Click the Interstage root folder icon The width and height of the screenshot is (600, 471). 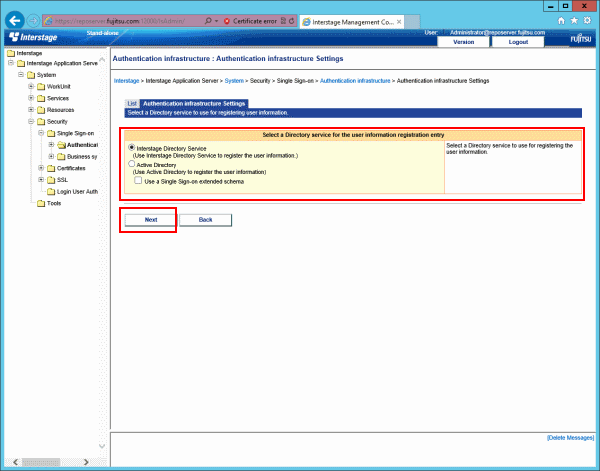(11, 53)
